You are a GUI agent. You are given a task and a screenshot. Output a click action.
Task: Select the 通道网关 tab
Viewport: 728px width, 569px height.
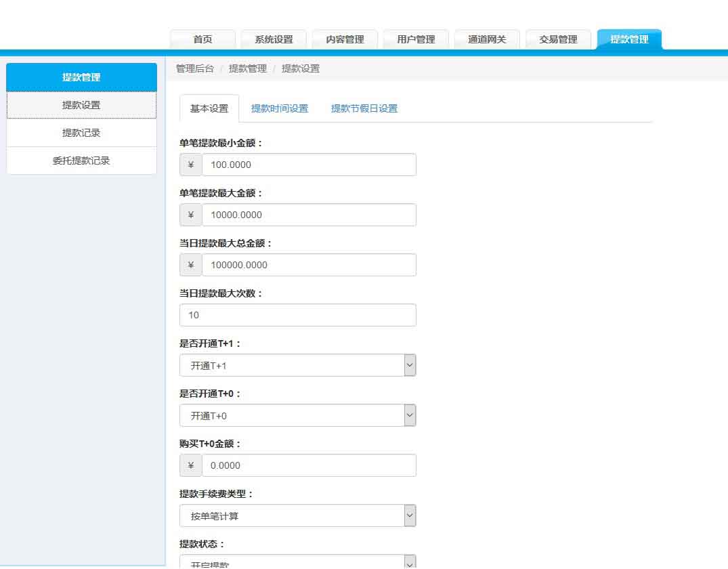(x=487, y=39)
